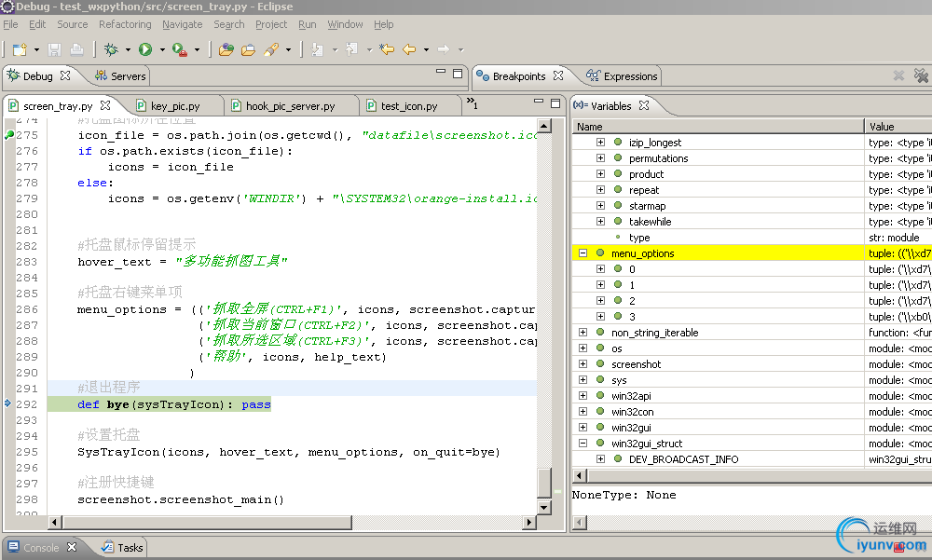Expand menu_options item 3

click(x=600, y=316)
